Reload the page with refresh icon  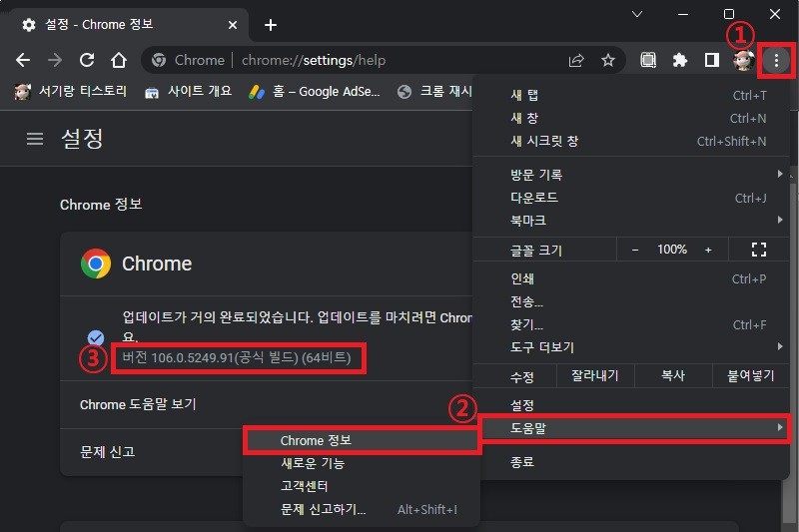coord(87,60)
